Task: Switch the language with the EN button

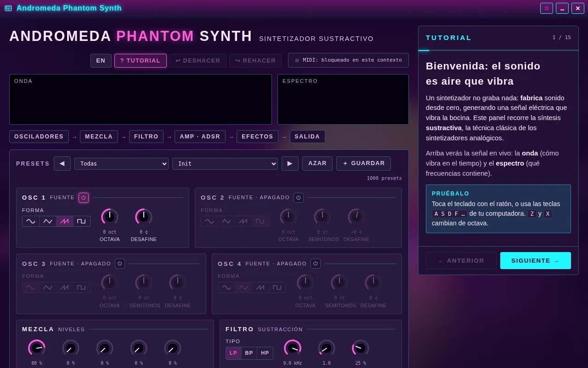Action: click(101, 61)
